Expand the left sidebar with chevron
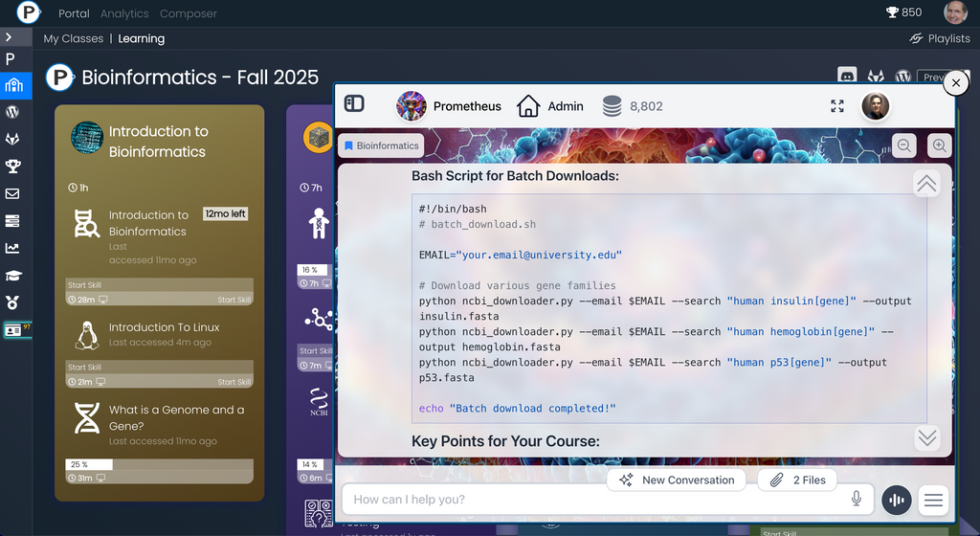980x536 pixels. point(9,37)
